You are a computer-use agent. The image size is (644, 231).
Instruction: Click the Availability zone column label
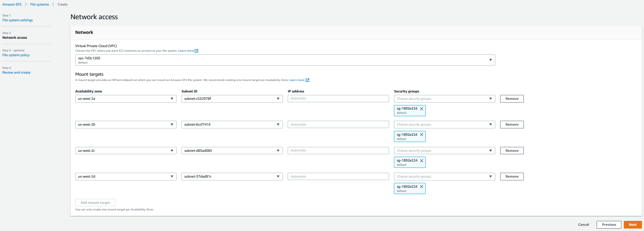pyautogui.click(x=88, y=91)
